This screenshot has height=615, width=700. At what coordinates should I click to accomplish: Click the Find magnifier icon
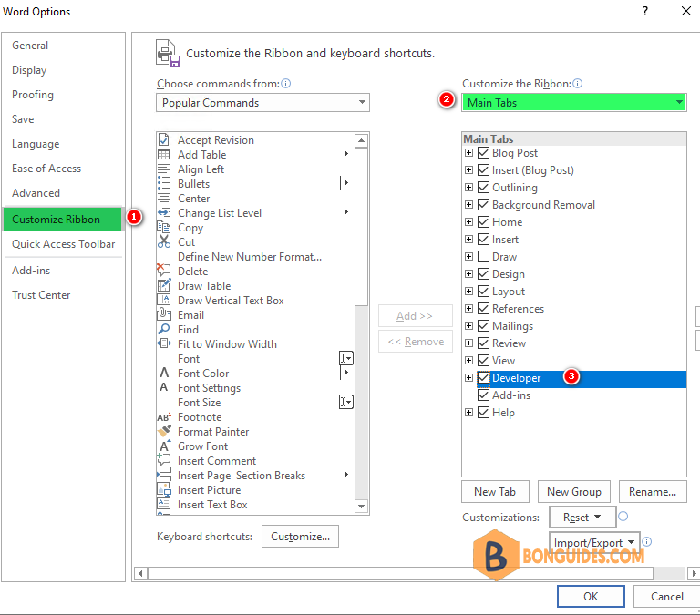click(x=164, y=330)
